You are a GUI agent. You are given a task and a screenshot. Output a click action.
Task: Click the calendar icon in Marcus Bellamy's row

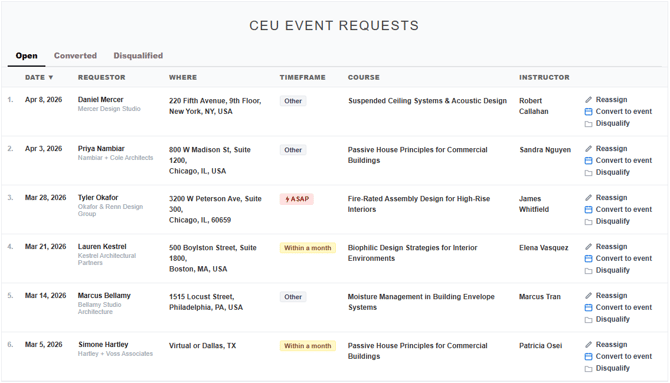pos(588,308)
